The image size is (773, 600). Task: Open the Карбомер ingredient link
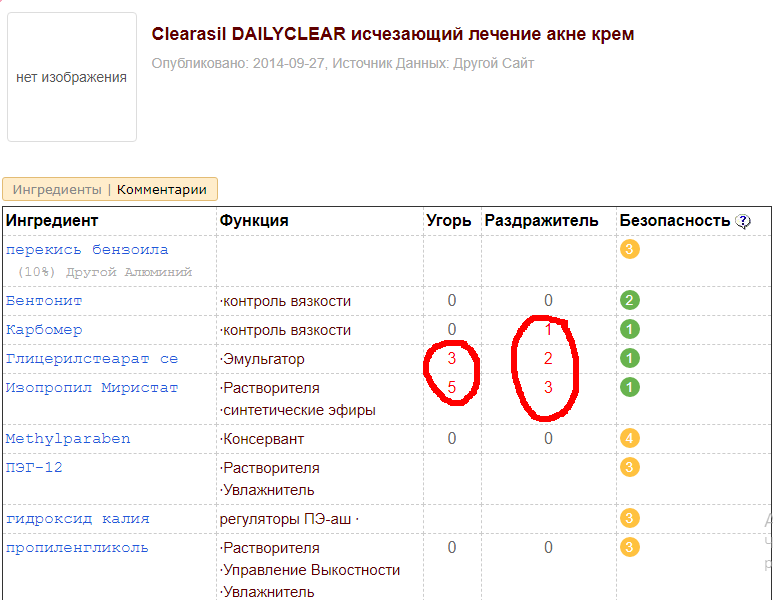pyautogui.click(x=44, y=330)
